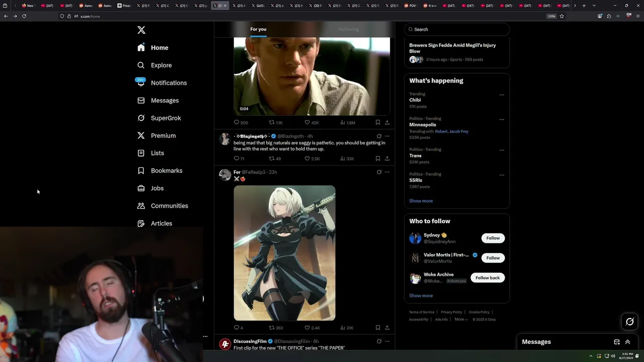Open the Minneapolis trending topic
Viewport: 644px width, 362px height.
[423, 125]
